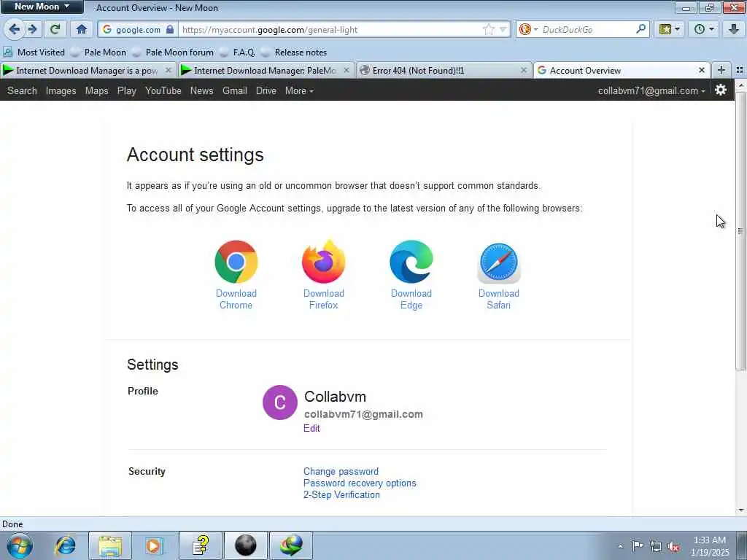Screen dimensions: 747x560
Task: Open Play in Google bar
Action: click(x=127, y=90)
